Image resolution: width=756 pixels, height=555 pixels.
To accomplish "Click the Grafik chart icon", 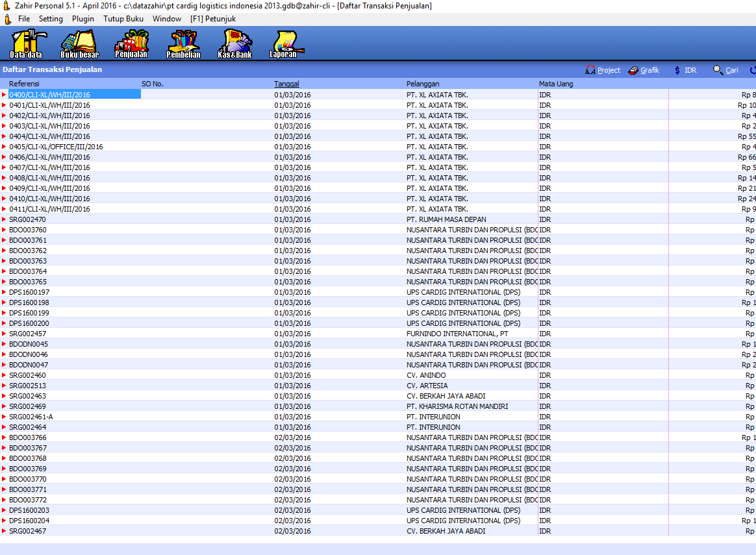I will point(633,70).
